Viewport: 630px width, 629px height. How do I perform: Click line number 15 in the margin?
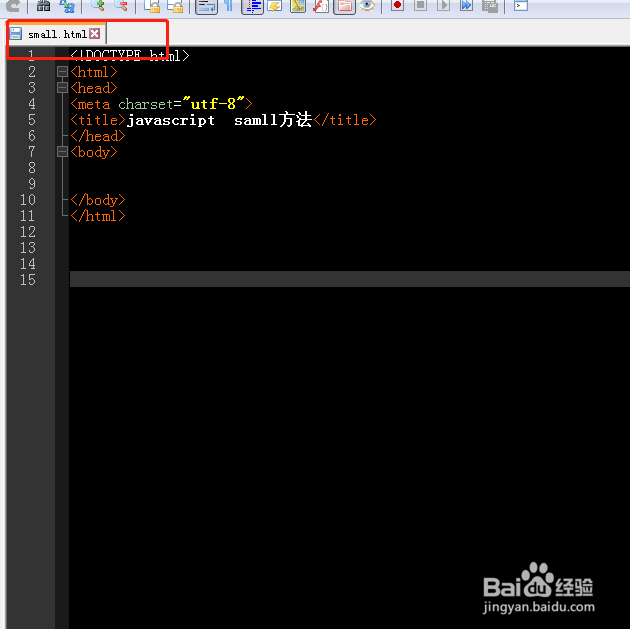click(28, 280)
